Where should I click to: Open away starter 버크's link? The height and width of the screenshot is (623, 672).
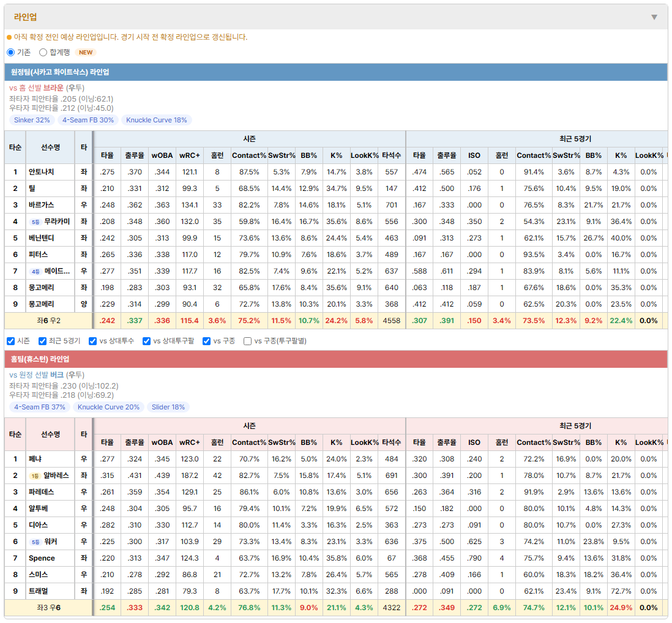coord(56,375)
